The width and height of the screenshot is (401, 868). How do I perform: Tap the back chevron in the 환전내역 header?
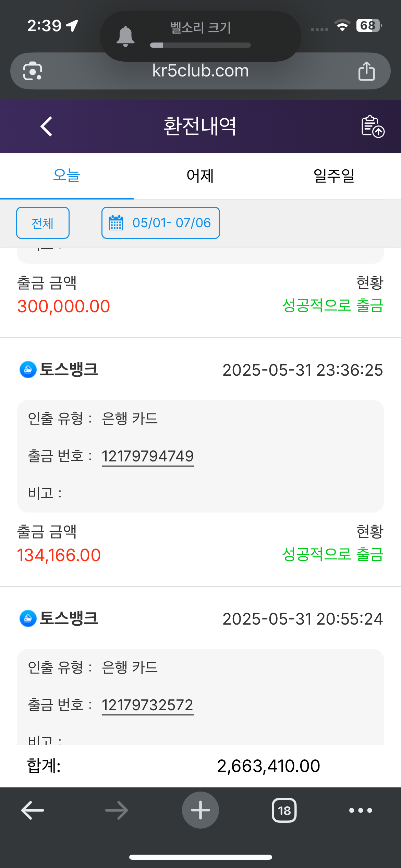coord(46,126)
